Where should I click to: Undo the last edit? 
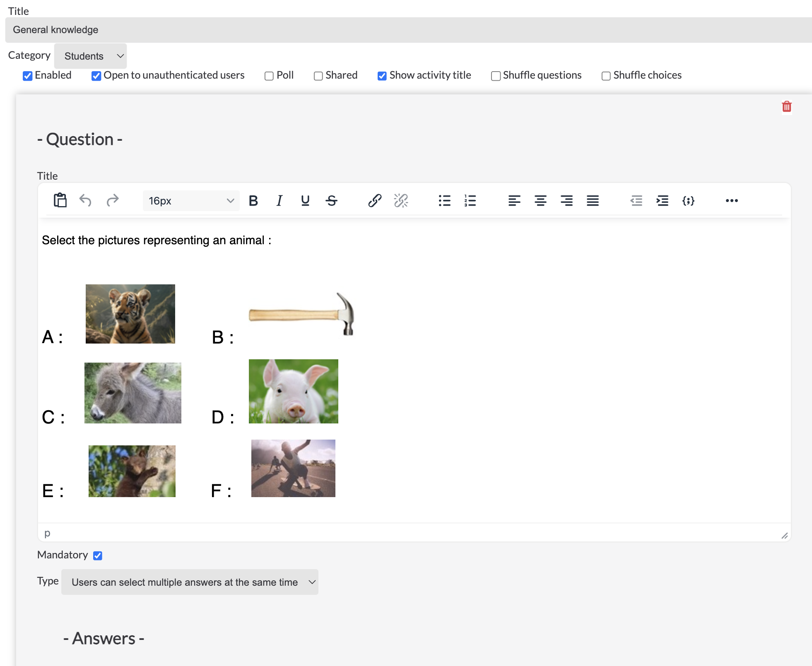[x=86, y=201]
